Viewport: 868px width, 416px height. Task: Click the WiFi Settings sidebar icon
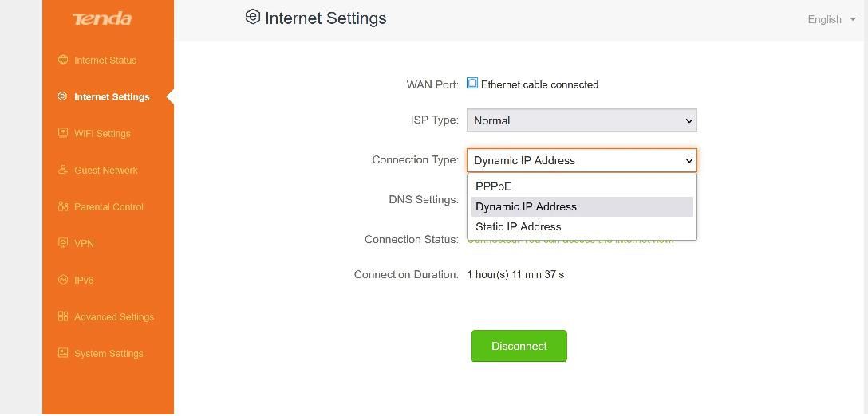click(63, 133)
